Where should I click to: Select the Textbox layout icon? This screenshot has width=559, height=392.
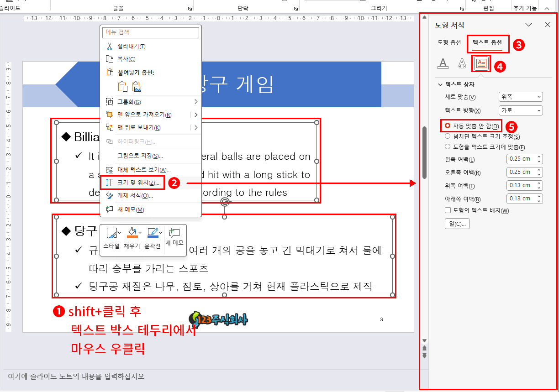(x=481, y=63)
